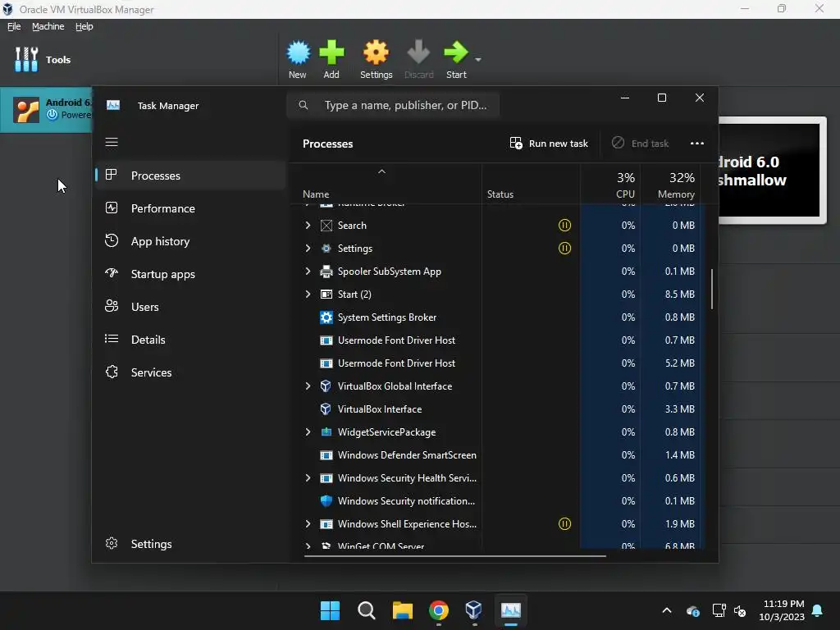
Task: Click the VirtualBox Global Interface cube icon
Action: pyautogui.click(x=326, y=386)
